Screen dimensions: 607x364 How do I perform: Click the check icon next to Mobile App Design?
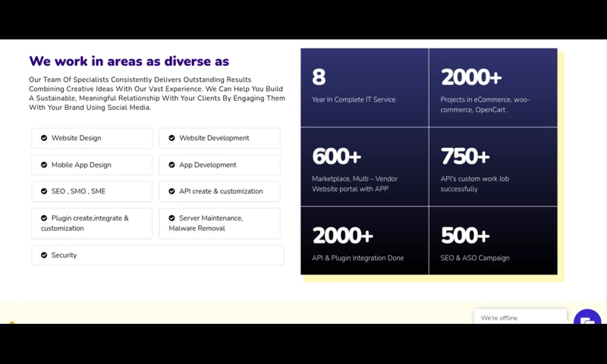[44, 165]
